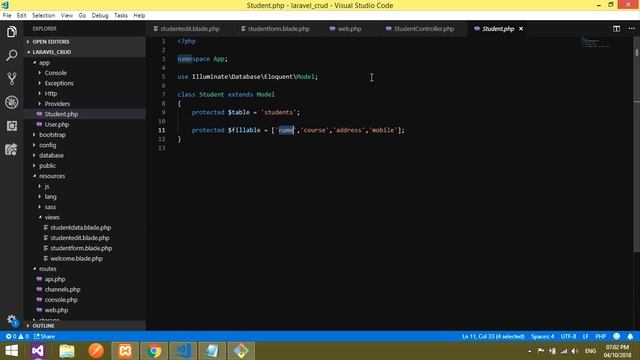Open File Explorer from the taskbar
This screenshot has height=360, width=640.
pos(67,351)
